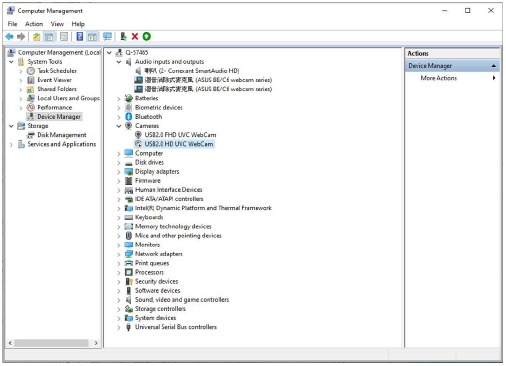Select IDE ATA/ATAPI controllers category

[169, 199]
